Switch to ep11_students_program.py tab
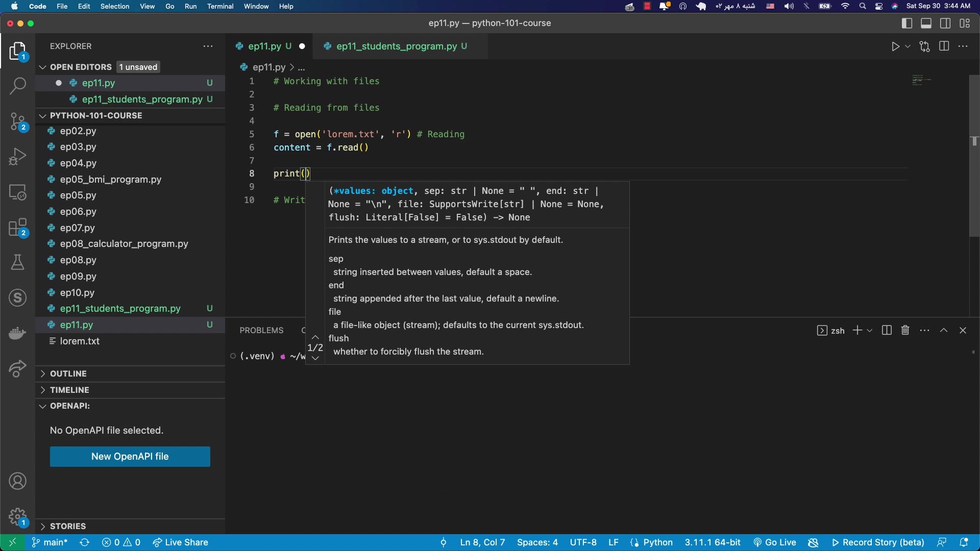The height and width of the screenshot is (551, 980). (396, 46)
